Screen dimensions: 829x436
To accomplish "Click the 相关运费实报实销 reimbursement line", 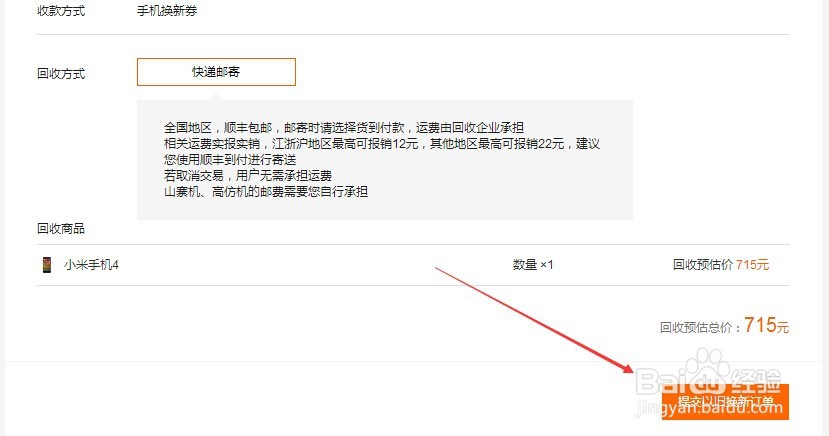I will [382, 144].
